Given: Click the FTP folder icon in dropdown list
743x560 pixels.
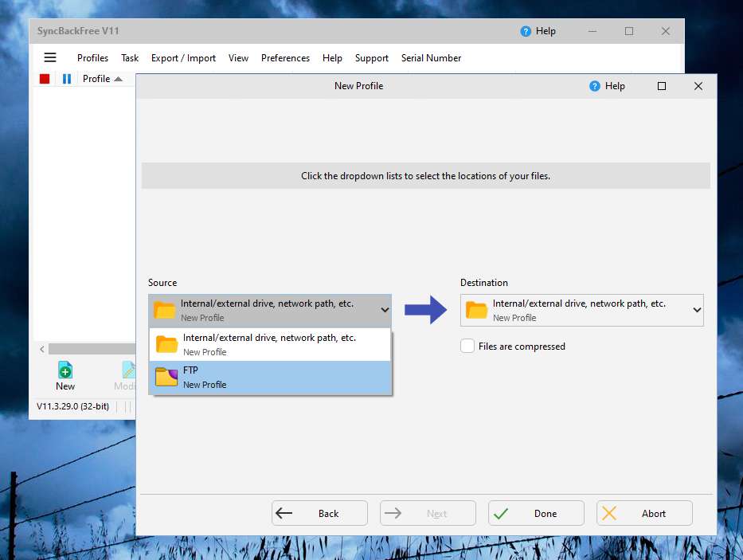Looking at the screenshot, I should [x=166, y=377].
